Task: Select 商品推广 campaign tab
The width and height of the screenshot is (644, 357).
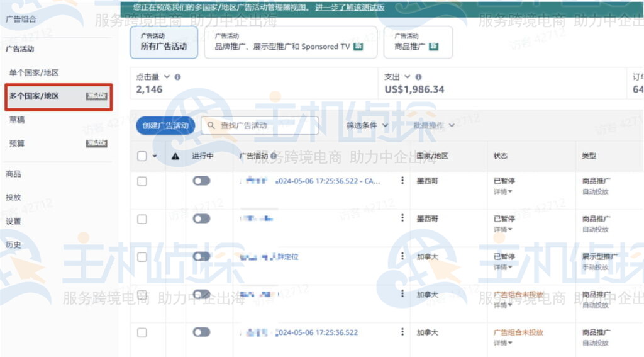Action: 418,42
